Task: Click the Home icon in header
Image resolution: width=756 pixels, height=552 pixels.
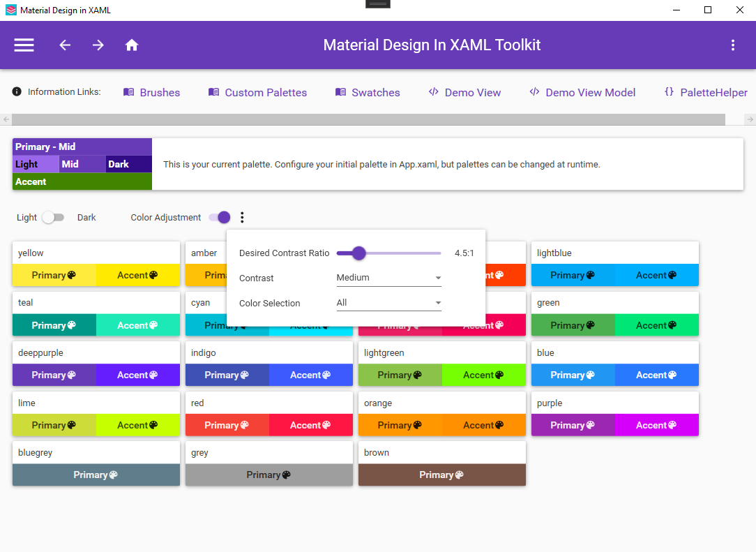Action: (x=132, y=45)
